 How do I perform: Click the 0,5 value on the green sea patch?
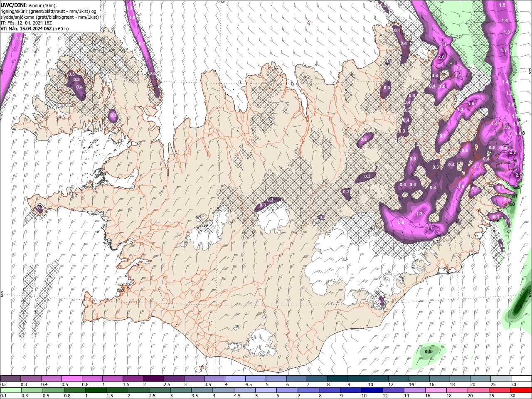[x=428, y=352]
